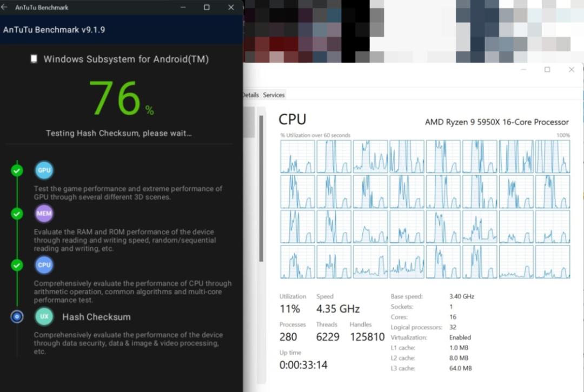The image size is (584, 392).
Task: Click the green checkmark beside GPU
Action: 17,170
